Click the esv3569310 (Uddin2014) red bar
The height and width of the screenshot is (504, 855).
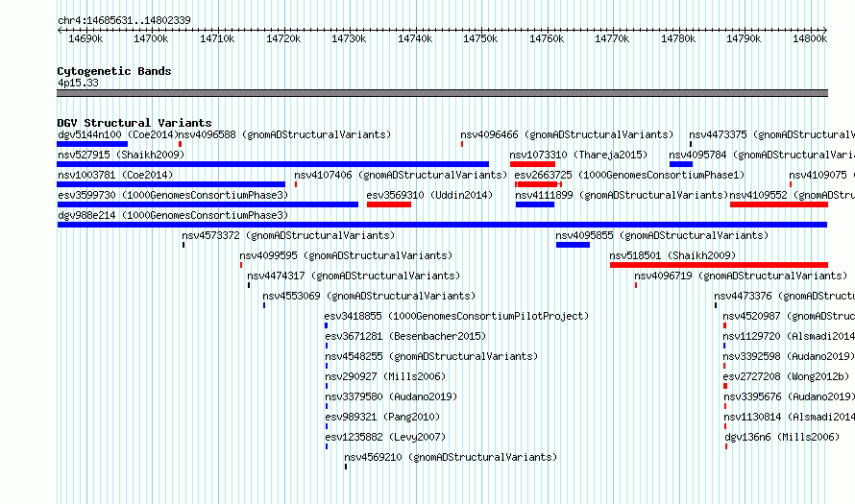point(389,204)
